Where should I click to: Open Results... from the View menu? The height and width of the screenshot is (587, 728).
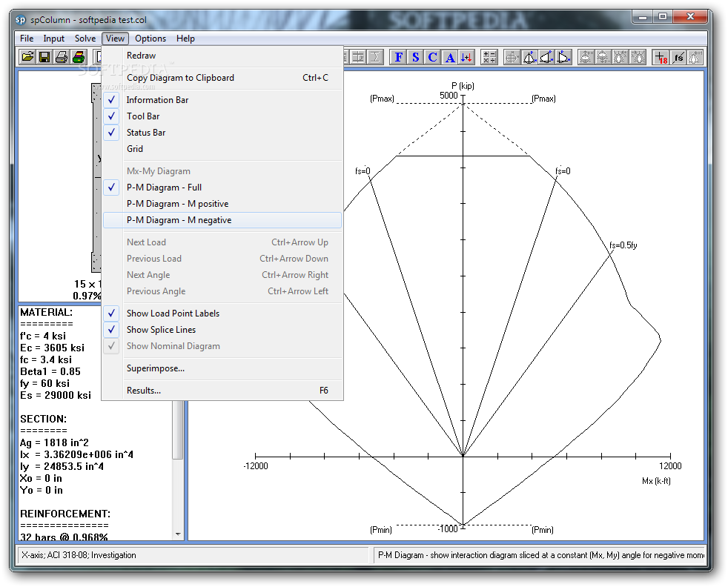(222, 391)
